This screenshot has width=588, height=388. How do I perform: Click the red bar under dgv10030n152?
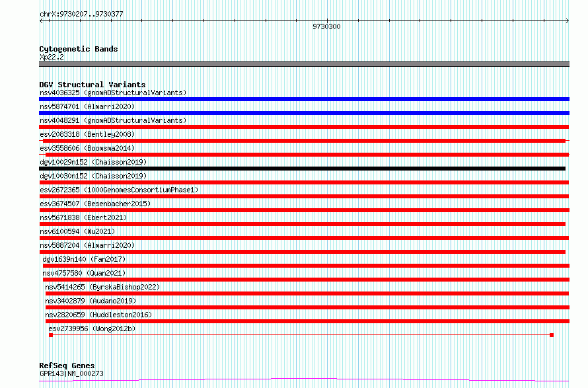[304, 182]
